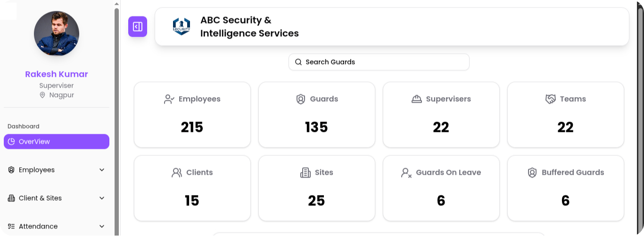644x236 pixels.
Task: Expand the Employees sidebar menu chevron
Action: pos(102,170)
